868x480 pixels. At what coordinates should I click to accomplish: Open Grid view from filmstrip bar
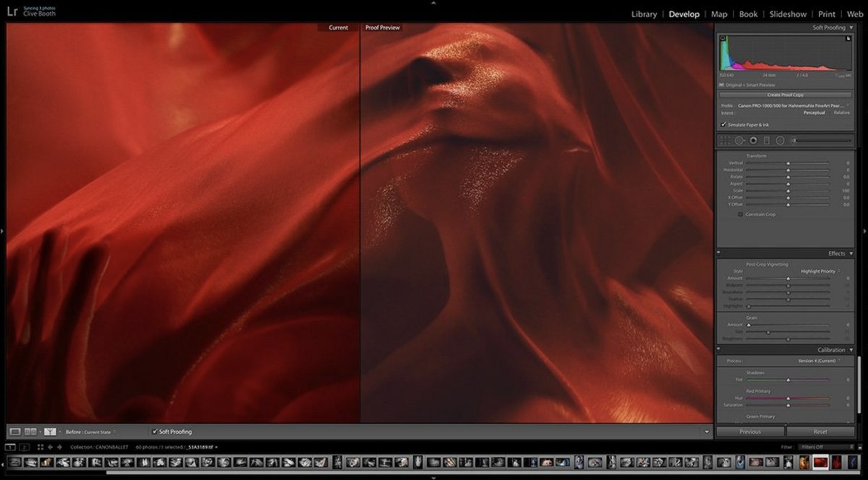click(x=40, y=447)
